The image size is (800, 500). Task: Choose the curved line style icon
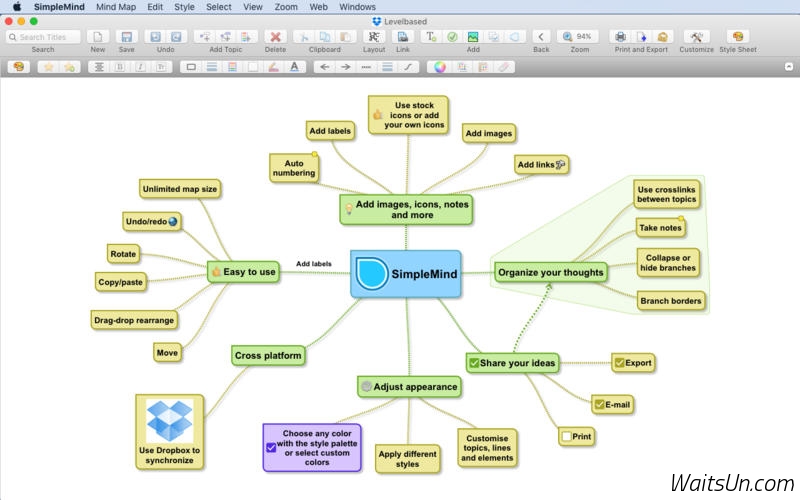point(408,67)
